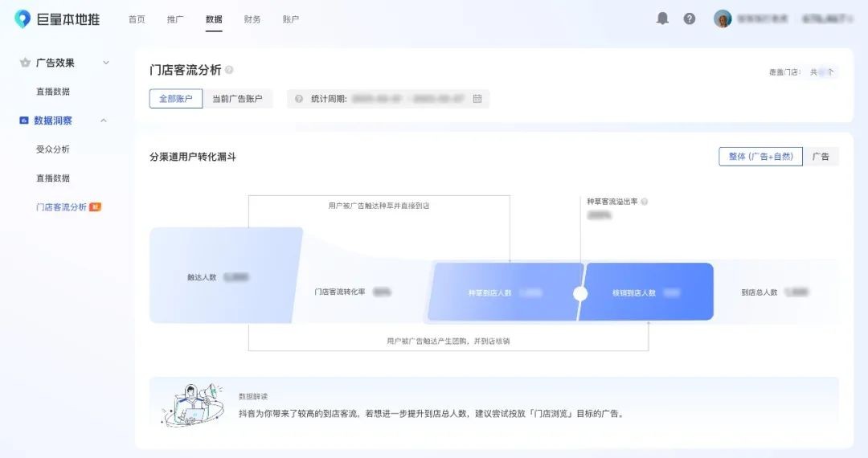This screenshot has width=868, height=458.
Task: Click the info icon beside 门店客流分析 title
Action: coord(230,71)
